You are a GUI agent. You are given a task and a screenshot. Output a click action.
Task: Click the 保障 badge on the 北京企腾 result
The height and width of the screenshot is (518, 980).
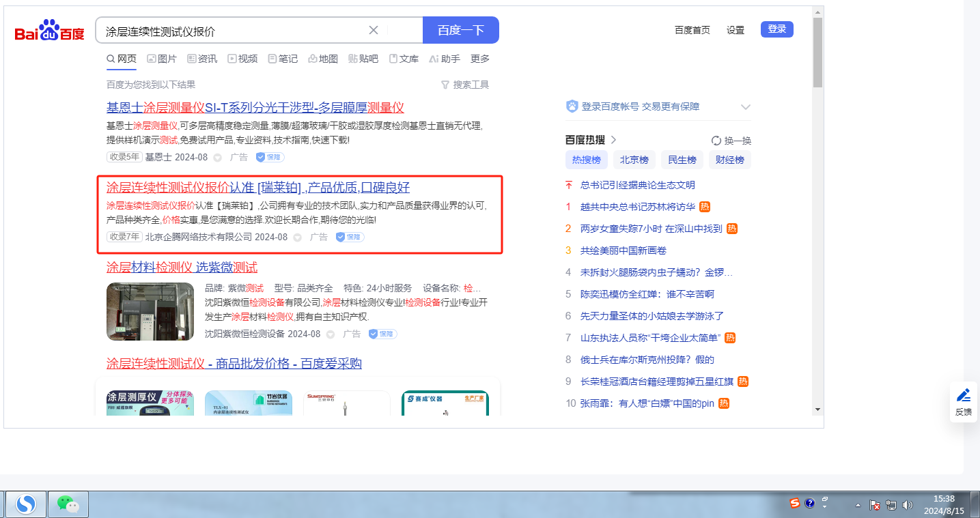click(350, 237)
